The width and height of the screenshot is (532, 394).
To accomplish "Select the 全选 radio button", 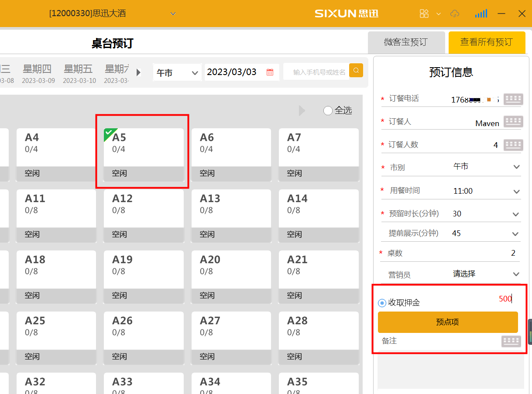I will coord(328,111).
